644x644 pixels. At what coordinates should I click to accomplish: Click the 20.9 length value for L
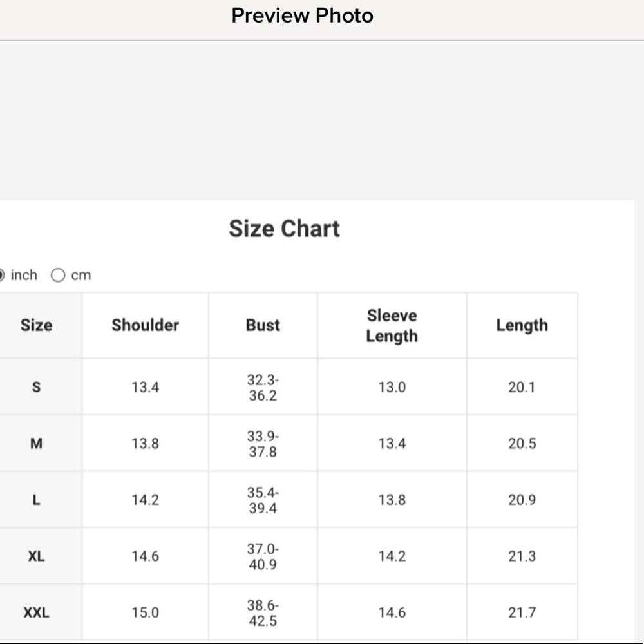(x=522, y=500)
